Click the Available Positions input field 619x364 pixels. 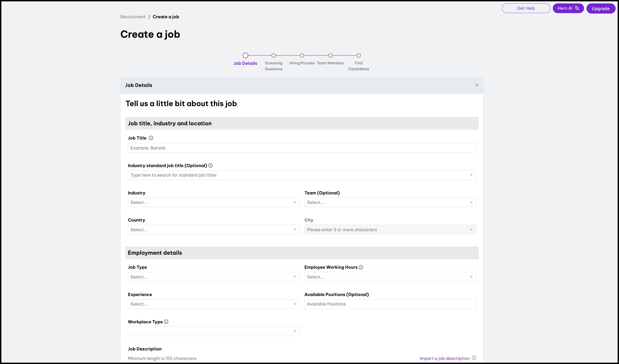(390, 304)
